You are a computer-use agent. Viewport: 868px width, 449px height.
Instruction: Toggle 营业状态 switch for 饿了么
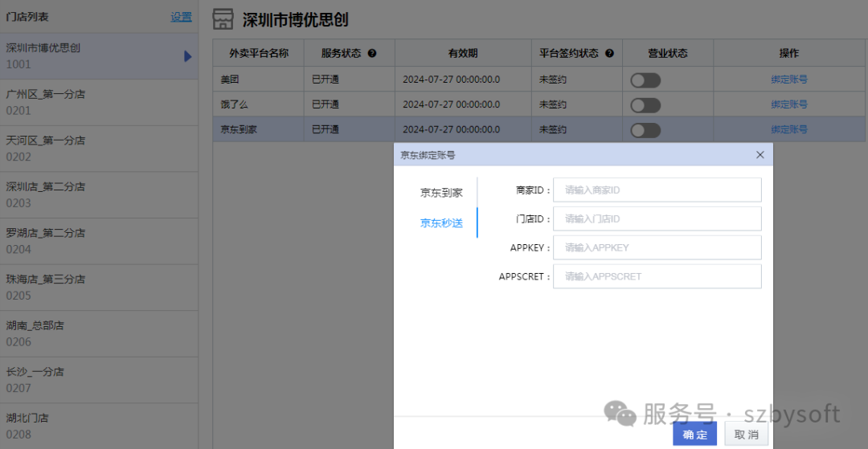click(x=645, y=105)
